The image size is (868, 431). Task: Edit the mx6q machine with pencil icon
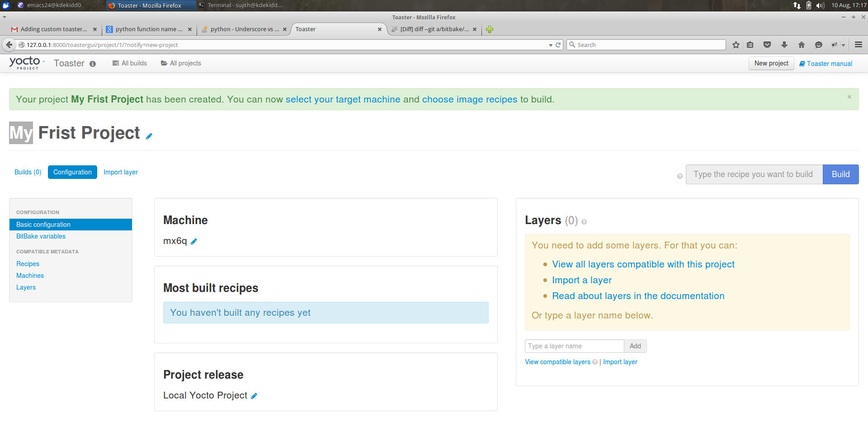pyautogui.click(x=194, y=241)
